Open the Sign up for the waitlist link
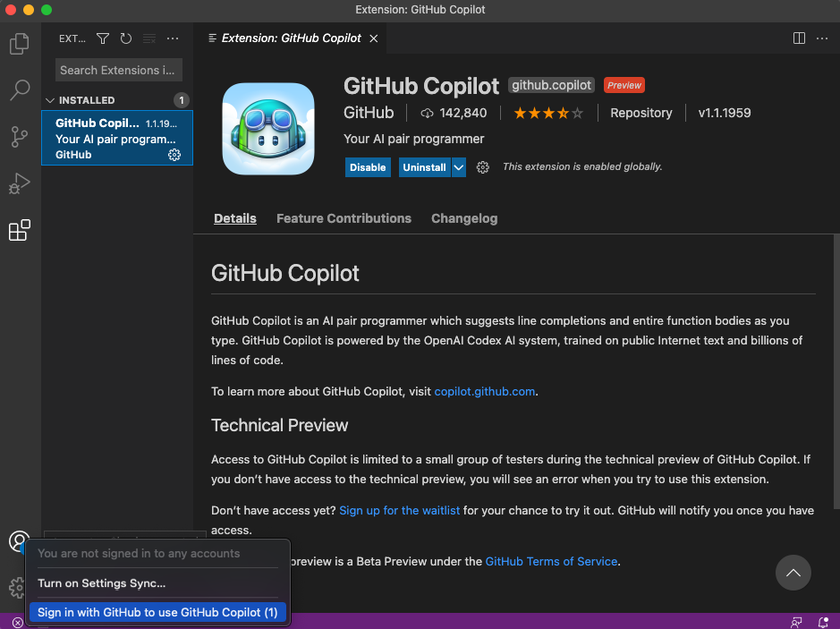 [400, 511]
